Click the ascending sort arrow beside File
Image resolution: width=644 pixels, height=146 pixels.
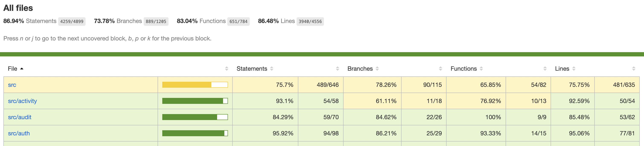(22, 69)
